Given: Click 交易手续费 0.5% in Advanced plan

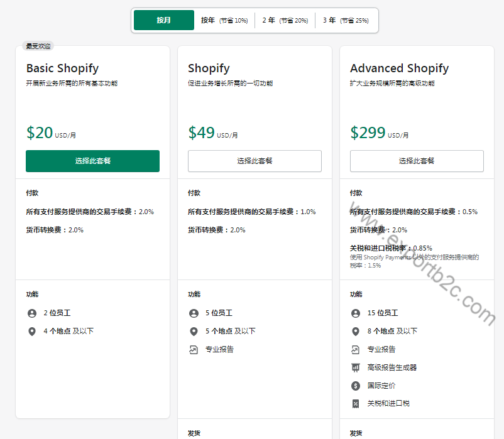Looking at the screenshot, I should point(414,212).
